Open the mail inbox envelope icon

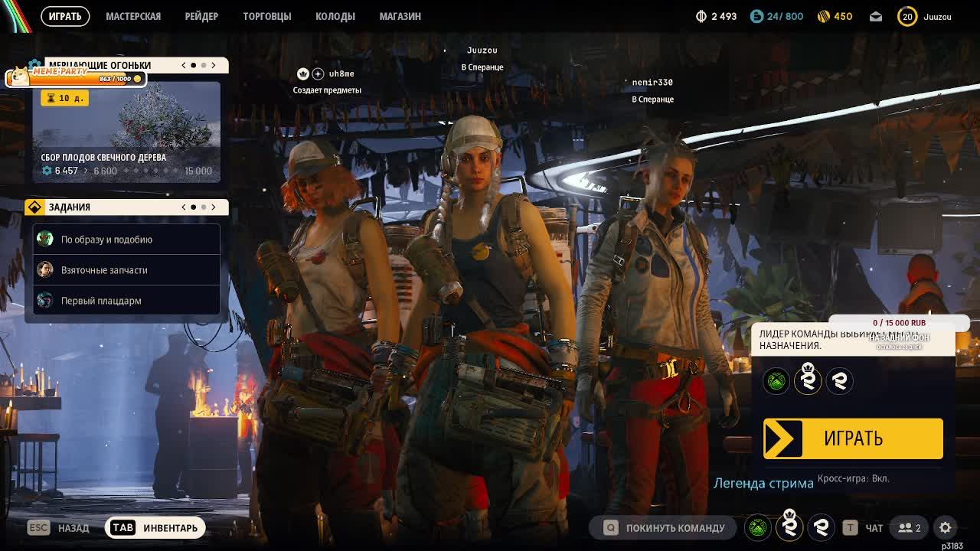click(876, 16)
